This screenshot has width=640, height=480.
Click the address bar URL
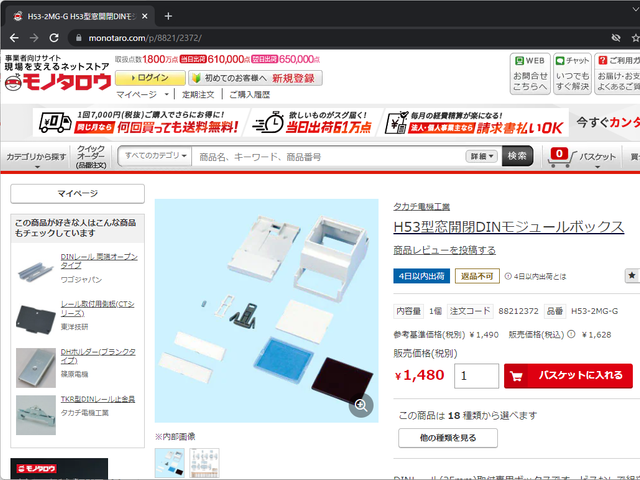(145, 38)
